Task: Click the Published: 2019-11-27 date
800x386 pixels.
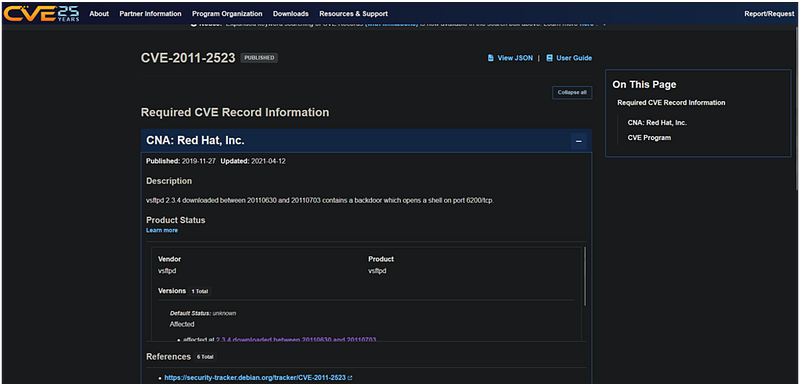Action: 181,161
